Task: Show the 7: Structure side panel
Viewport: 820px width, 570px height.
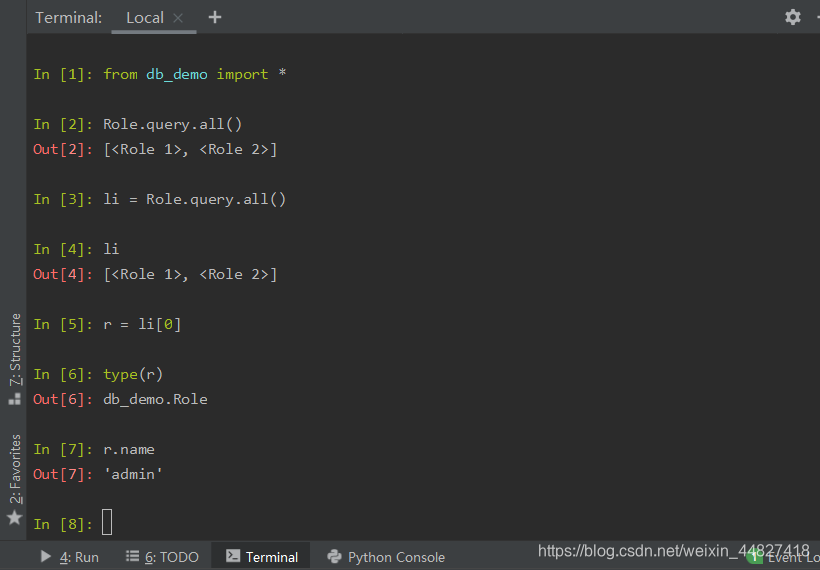Action: (15, 349)
